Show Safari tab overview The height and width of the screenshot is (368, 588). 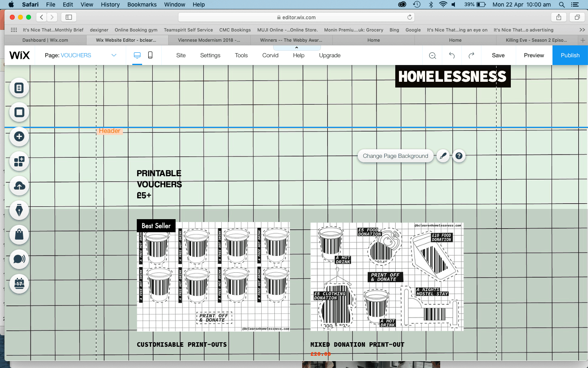click(577, 17)
